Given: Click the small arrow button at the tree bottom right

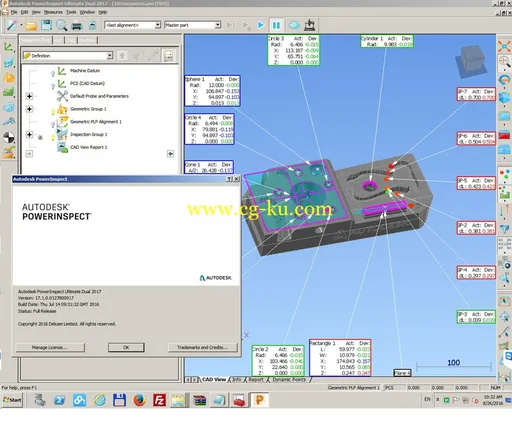Looking at the screenshot, I should (x=170, y=154).
